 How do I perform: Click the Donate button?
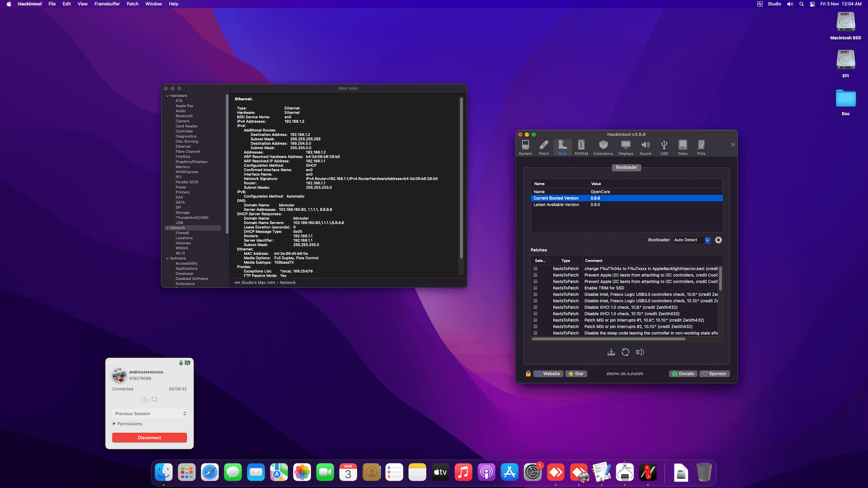click(x=683, y=374)
